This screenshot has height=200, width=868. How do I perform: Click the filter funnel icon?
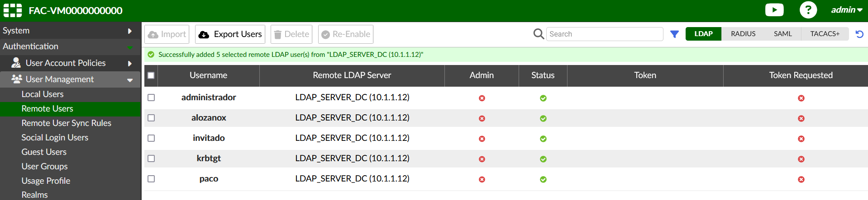coord(674,34)
